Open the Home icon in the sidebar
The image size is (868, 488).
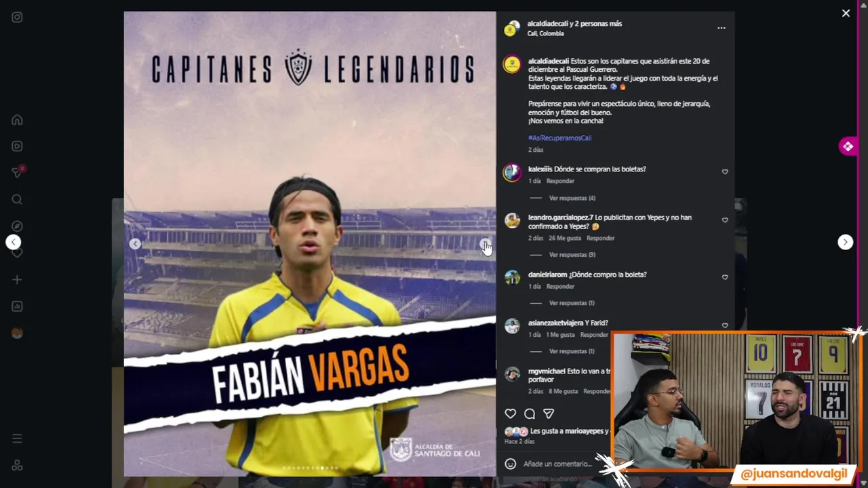pyautogui.click(x=17, y=120)
